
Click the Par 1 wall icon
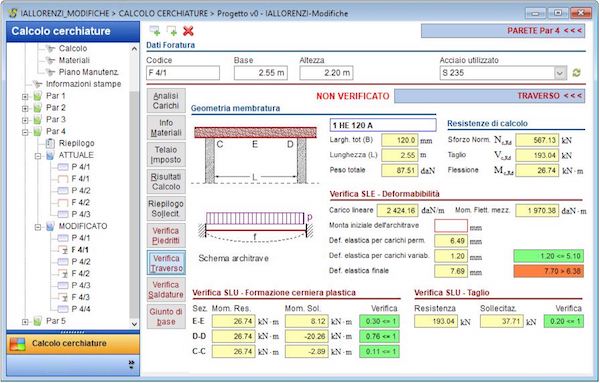pyautogui.click(x=38, y=96)
